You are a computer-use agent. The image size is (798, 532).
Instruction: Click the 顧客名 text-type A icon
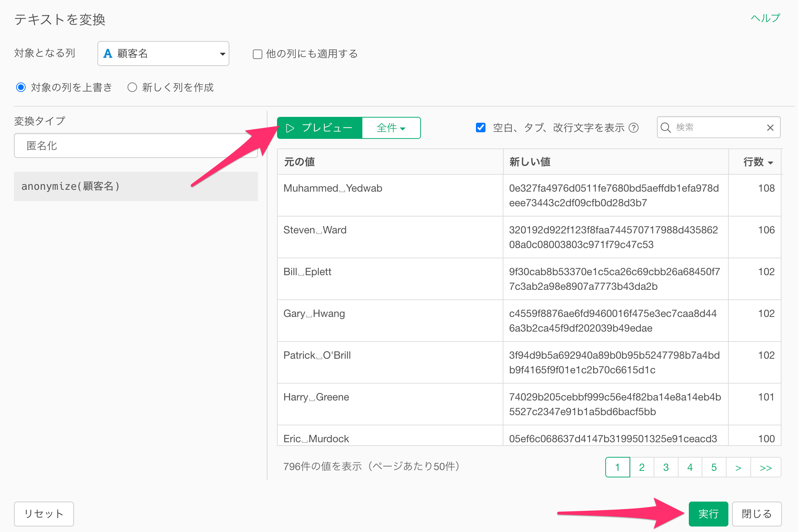point(108,53)
